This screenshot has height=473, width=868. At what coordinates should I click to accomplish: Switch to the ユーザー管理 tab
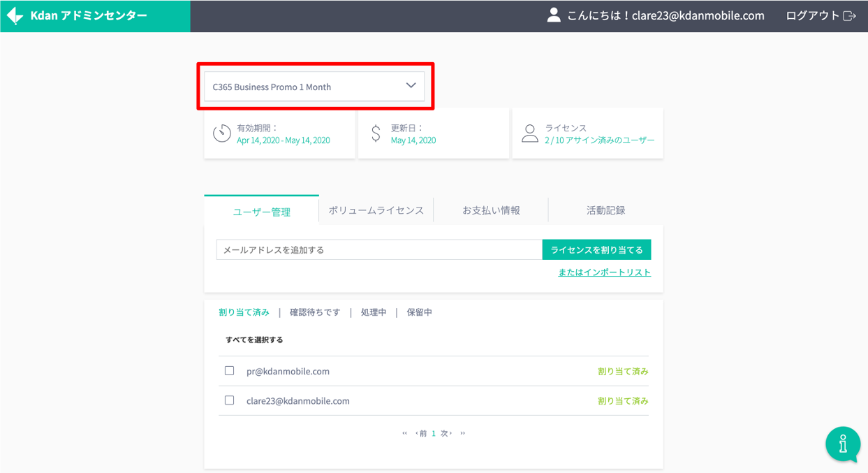click(262, 211)
